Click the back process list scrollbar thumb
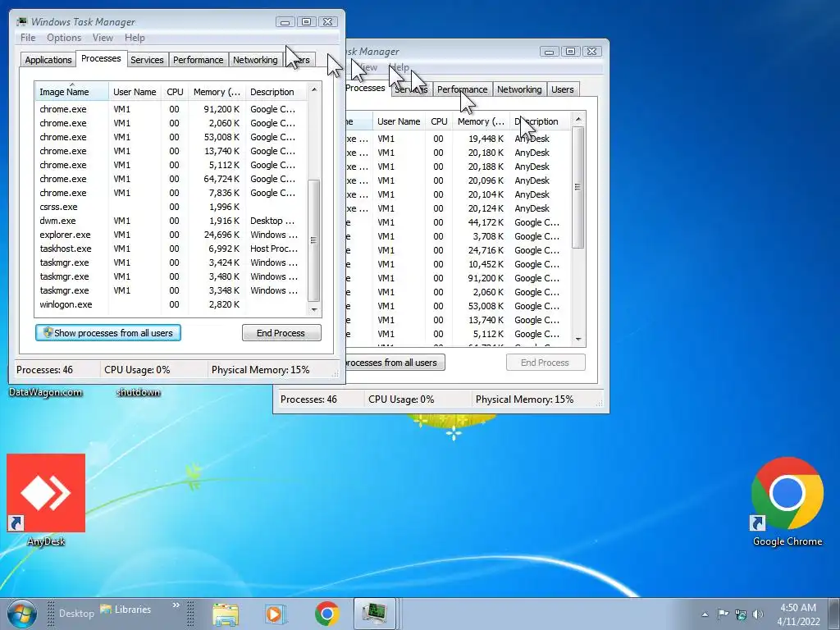Image resolution: width=840 pixels, height=630 pixels. tap(578, 187)
